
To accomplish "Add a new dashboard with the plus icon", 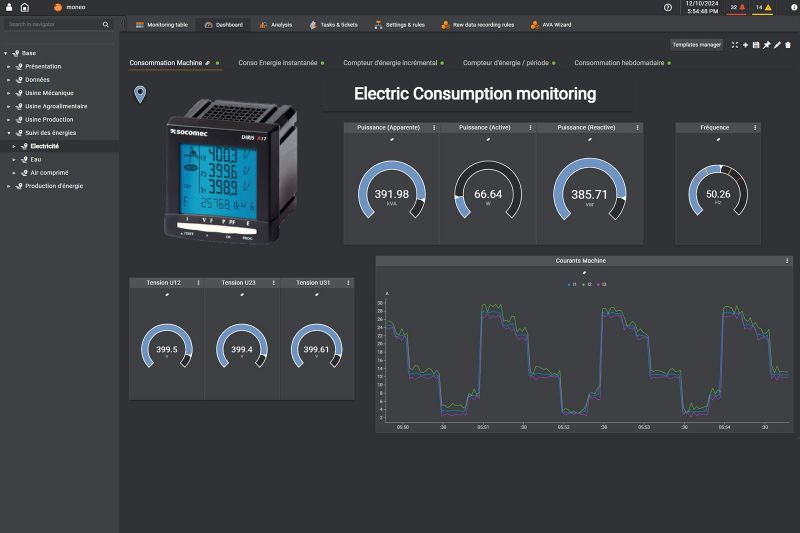I will coord(745,45).
